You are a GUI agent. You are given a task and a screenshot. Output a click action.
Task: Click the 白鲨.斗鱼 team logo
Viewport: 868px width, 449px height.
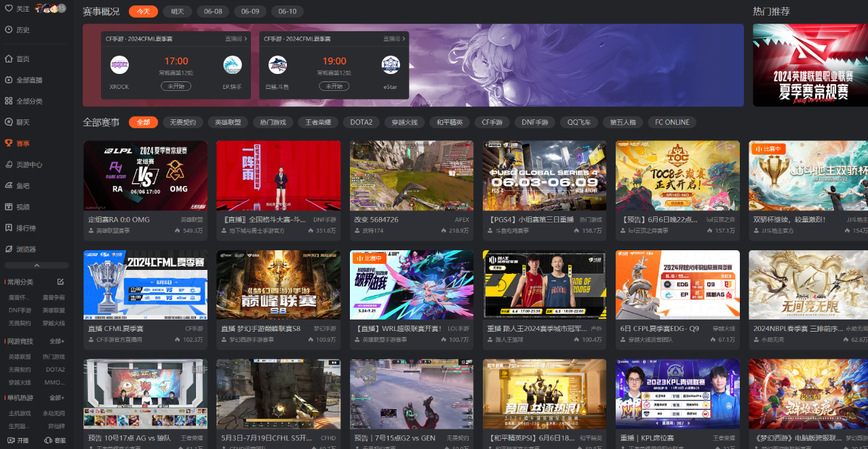pyautogui.click(x=277, y=65)
